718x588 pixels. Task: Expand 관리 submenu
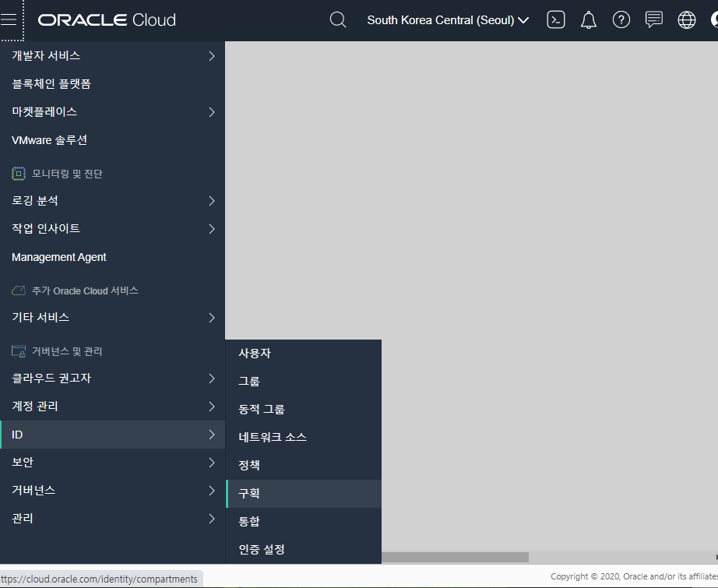coord(112,519)
